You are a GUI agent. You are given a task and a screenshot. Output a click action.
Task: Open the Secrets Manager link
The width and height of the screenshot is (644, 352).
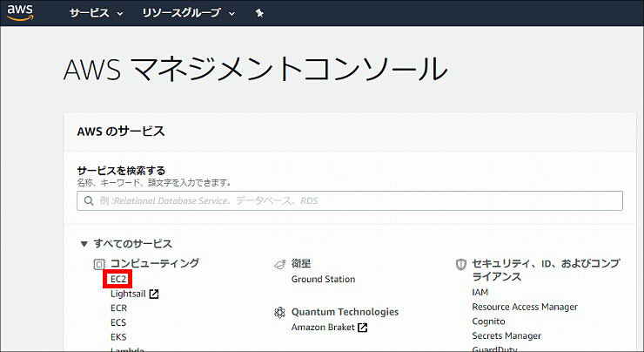506,335
